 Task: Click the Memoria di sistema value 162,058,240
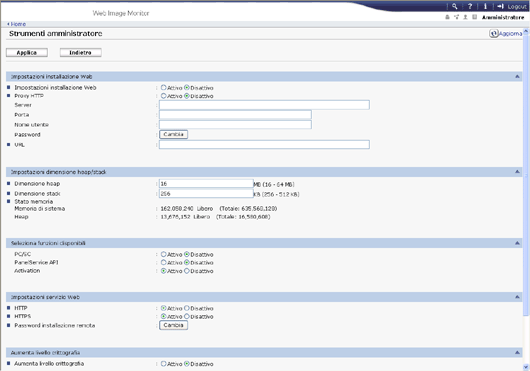click(x=177, y=208)
